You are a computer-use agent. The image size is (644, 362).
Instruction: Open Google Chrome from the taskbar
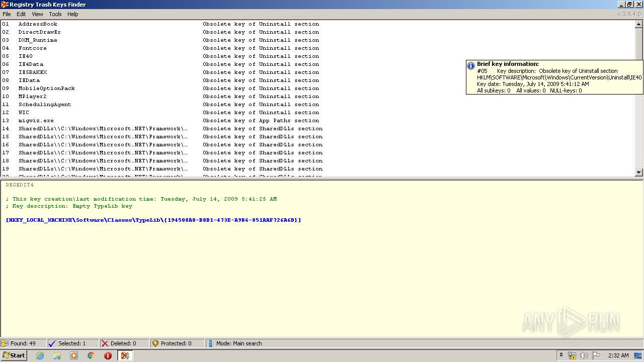coord(91,355)
